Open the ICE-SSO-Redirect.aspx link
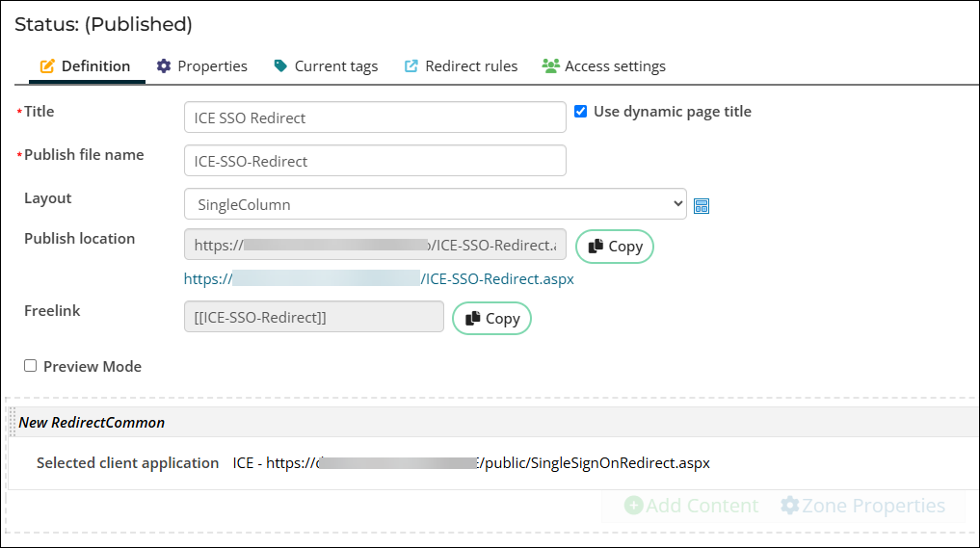The width and height of the screenshot is (980, 548). pyautogui.click(x=379, y=279)
